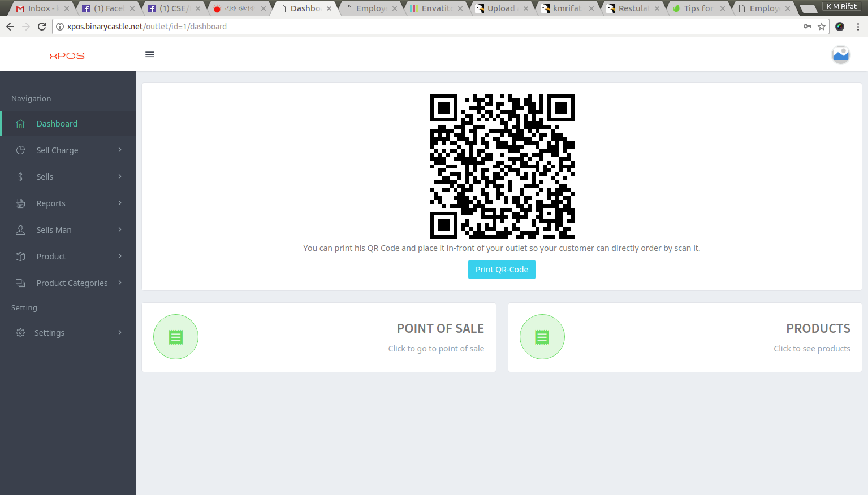The height and width of the screenshot is (495, 868).
Task: Click the browser reload icon
Action: pyautogui.click(x=42, y=27)
